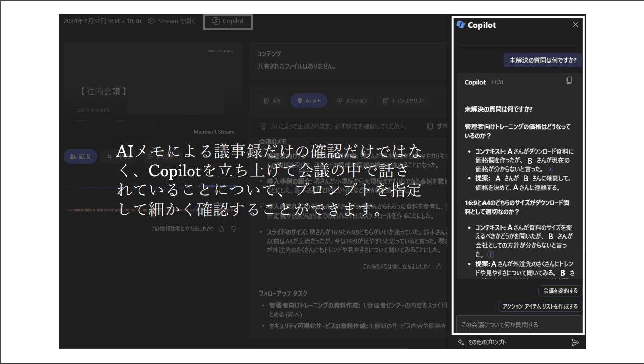The height and width of the screenshot is (364, 644).
Task: Click thumbs down under speaker timeline
Action: pos(233,229)
